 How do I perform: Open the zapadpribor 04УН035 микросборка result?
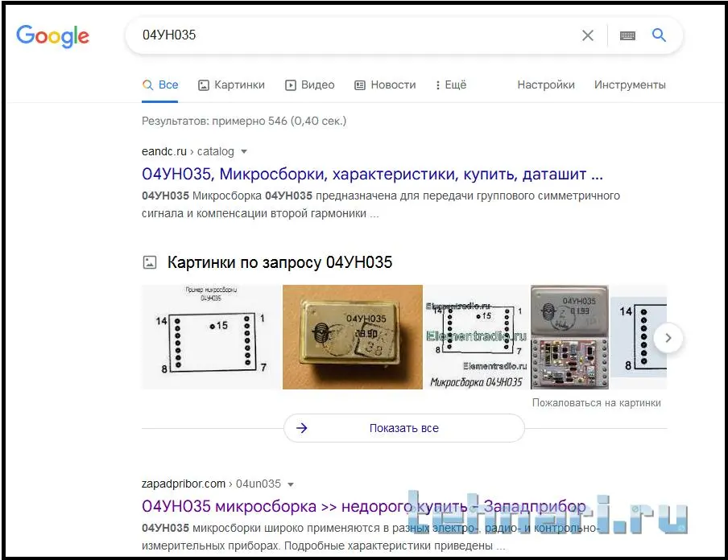[x=364, y=506]
